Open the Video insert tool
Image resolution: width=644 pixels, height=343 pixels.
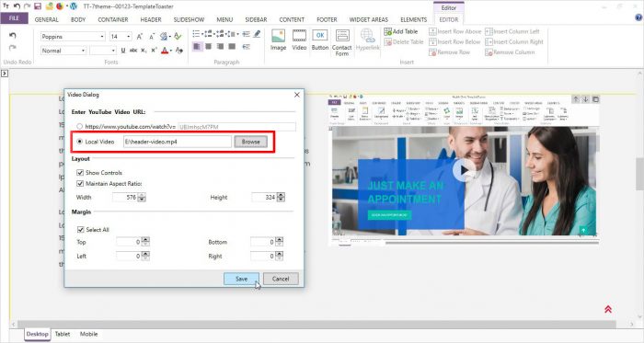coord(299,40)
